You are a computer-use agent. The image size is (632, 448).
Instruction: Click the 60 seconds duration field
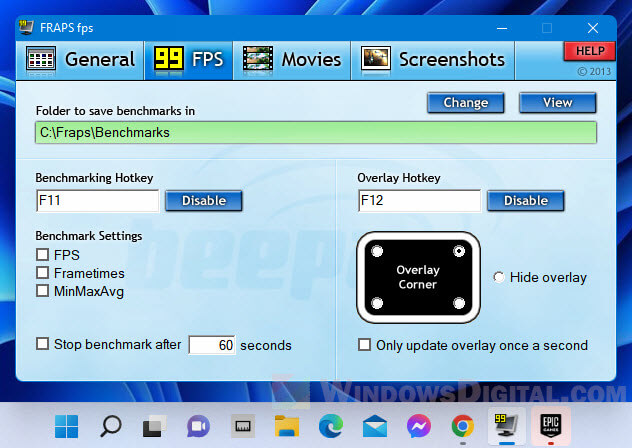[212, 345]
